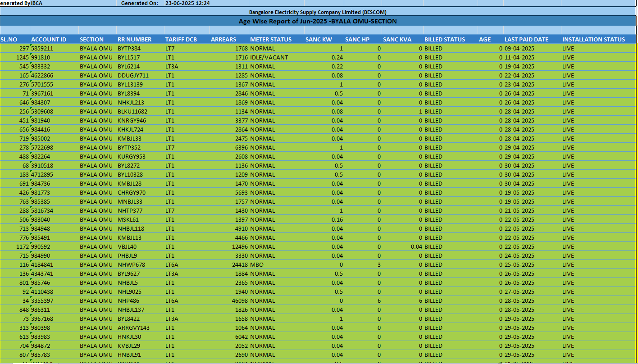
Task: Select the generated date 23-06-2025 12:24 cell
Action: pos(187,3)
